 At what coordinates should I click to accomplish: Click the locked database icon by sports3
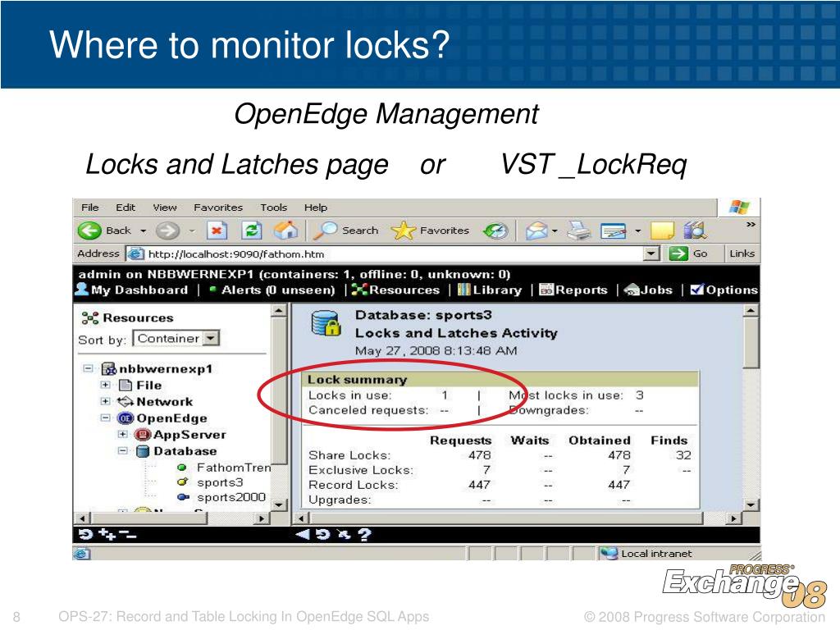326,323
